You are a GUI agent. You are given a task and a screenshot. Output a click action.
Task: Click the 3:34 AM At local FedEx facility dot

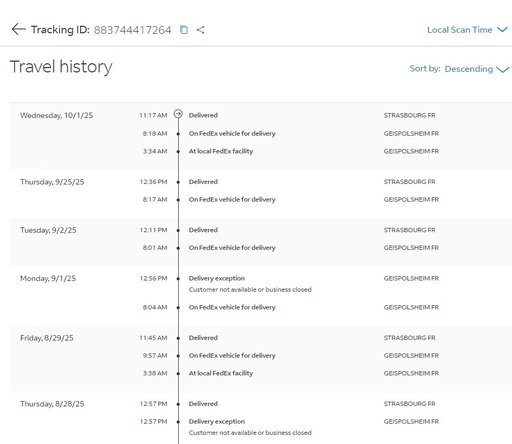178,151
